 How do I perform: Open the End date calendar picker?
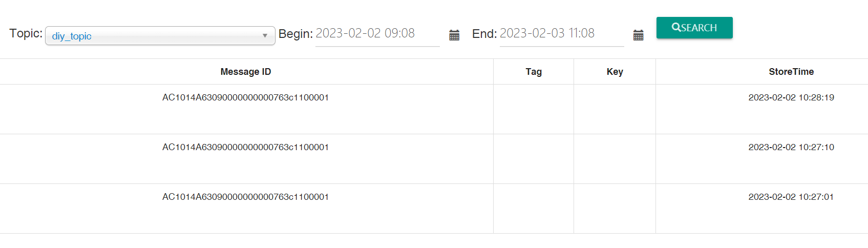point(638,35)
